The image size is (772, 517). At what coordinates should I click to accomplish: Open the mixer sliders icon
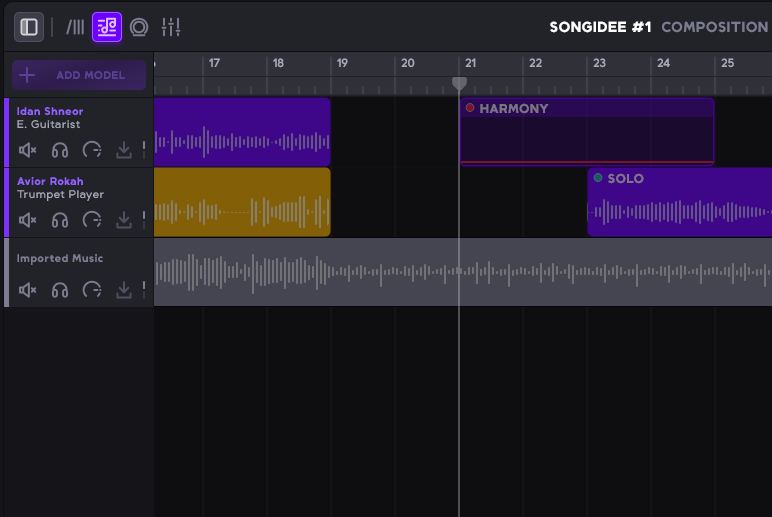(171, 27)
